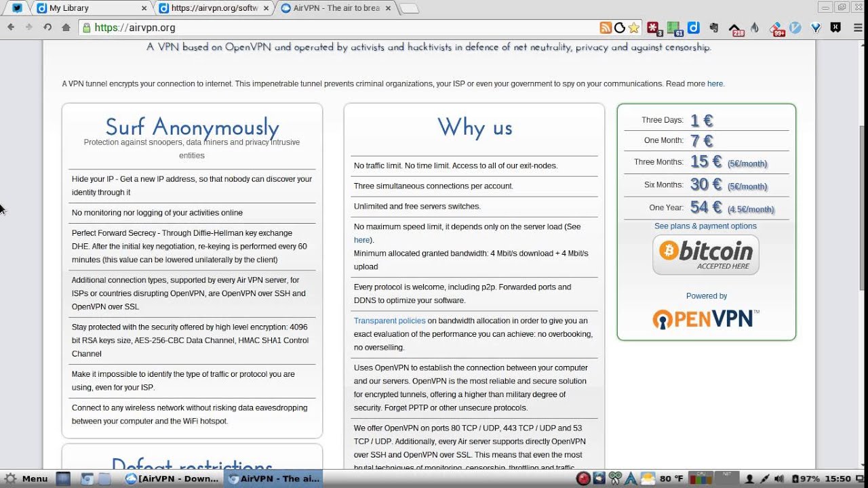Click the bitcoin Accepted Here badge
This screenshot has height=488, width=868.
coord(706,254)
